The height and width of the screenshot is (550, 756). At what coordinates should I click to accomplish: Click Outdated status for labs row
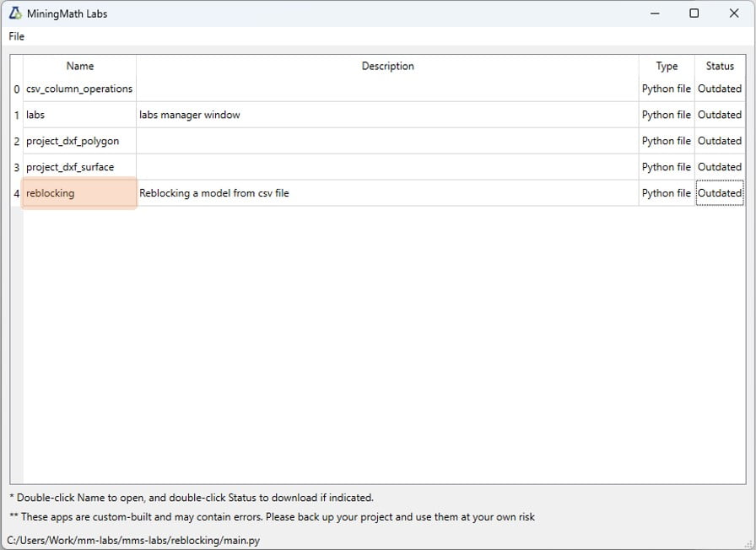pos(719,115)
